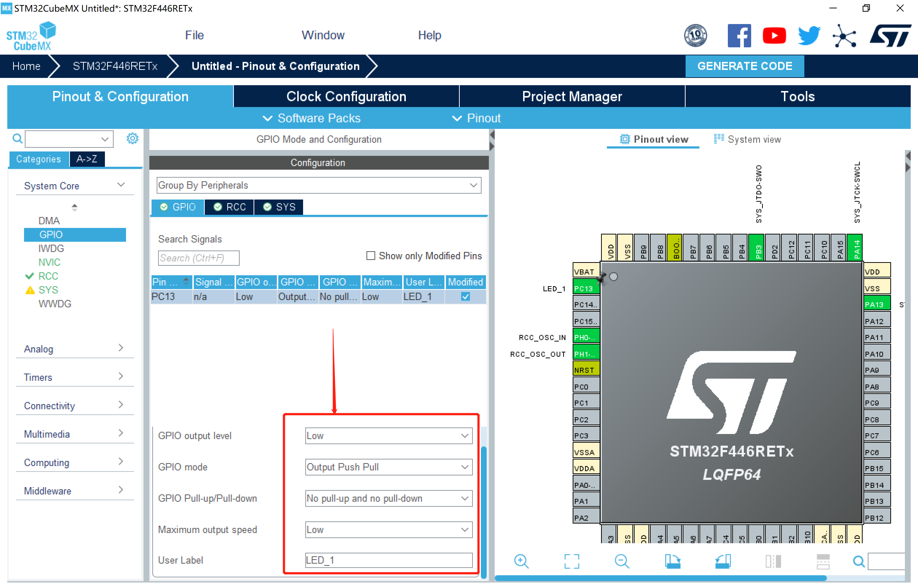
Task: Click the zoom in icon below pinout
Action: click(521, 561)
